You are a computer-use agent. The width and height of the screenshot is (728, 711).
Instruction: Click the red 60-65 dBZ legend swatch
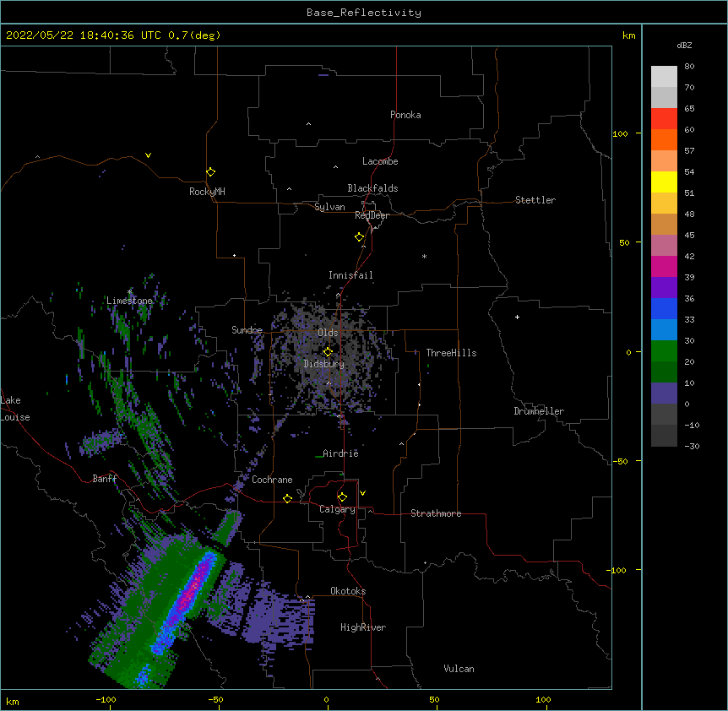click(x=664, y=118)
